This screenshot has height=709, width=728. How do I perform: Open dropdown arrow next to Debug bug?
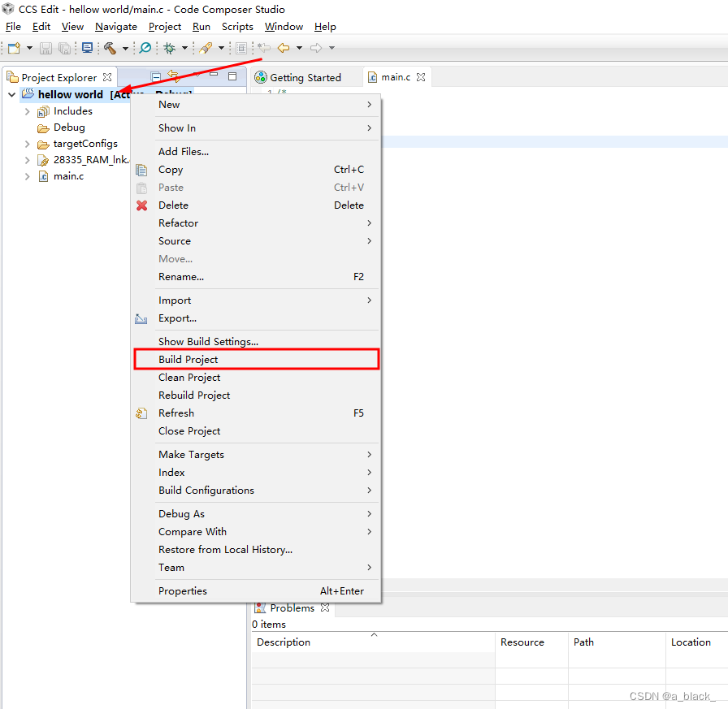(x=184, y=48)
